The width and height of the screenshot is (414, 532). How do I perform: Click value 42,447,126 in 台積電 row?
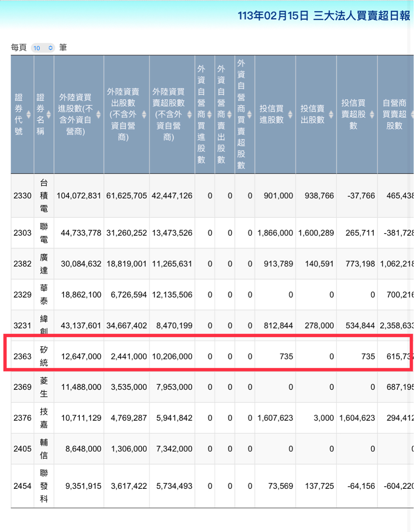172,196
